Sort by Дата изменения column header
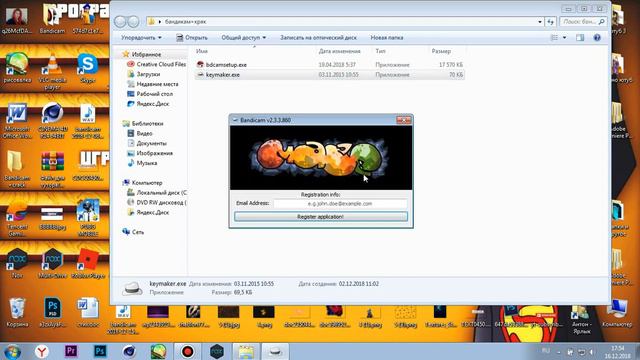 coord(340,51)
